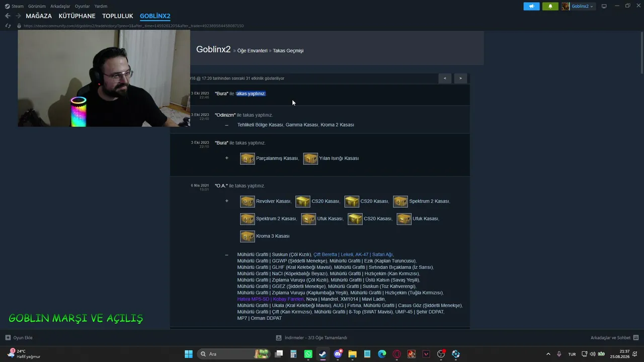644x362 pixels.
Task: Open Notepad from the taskbar
Action: point(367,354)
